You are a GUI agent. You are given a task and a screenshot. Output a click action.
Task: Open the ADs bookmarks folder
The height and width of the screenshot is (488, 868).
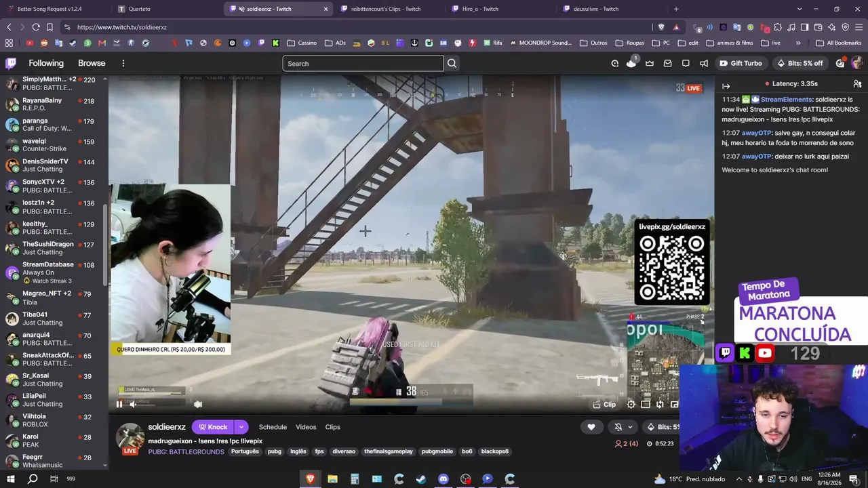(335, 43)
